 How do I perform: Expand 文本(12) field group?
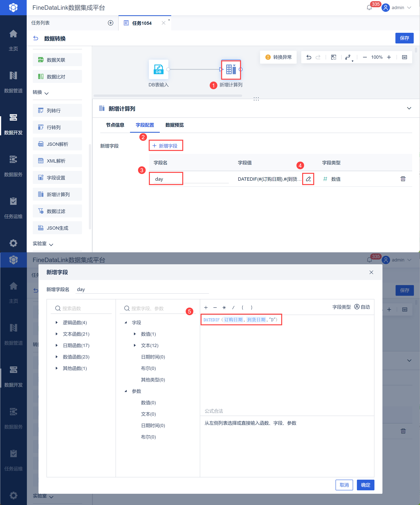coord(135,345)
